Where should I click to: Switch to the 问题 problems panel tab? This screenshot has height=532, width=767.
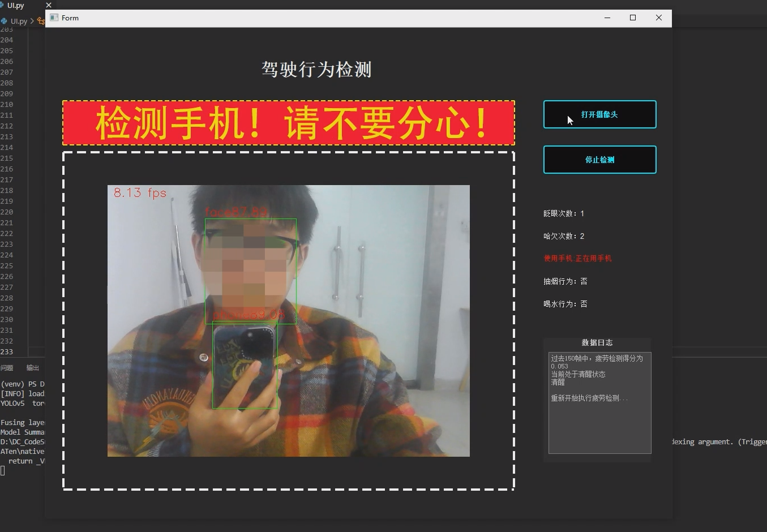[x=7, y=368]
